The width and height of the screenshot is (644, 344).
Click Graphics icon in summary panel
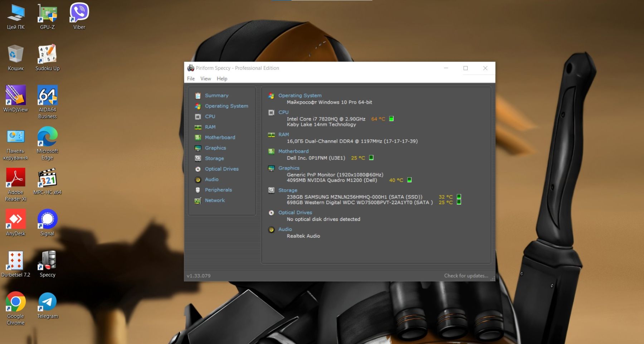click(x=271, y=168)
